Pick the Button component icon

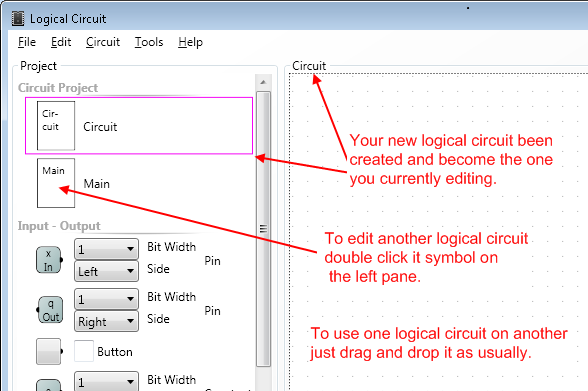tap(49, 352)
